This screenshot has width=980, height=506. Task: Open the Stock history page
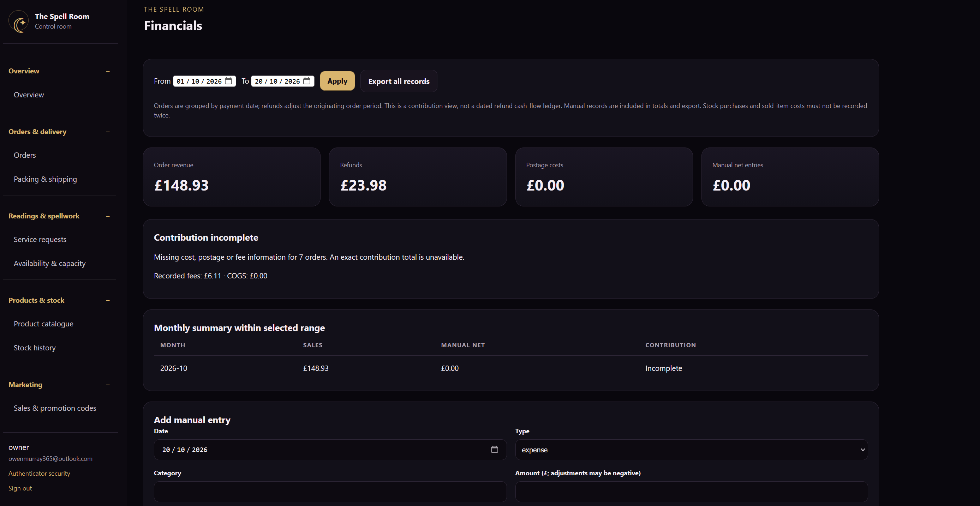(35, 348)
